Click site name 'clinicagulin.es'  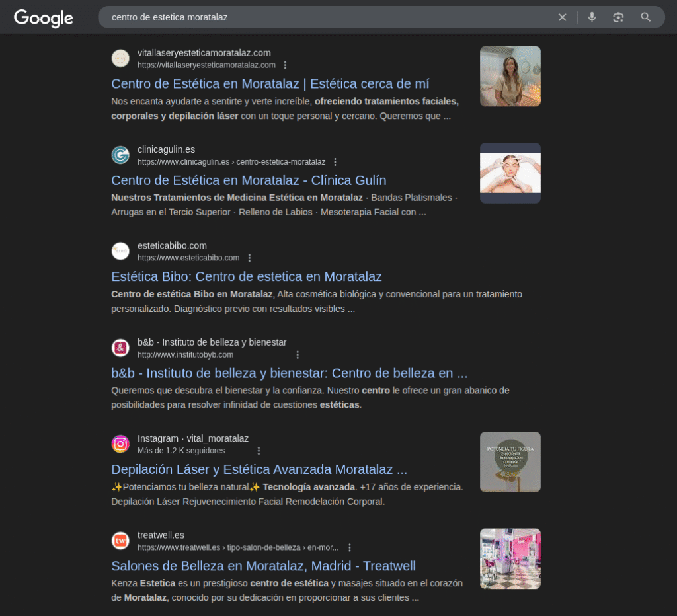click(166, 149)
